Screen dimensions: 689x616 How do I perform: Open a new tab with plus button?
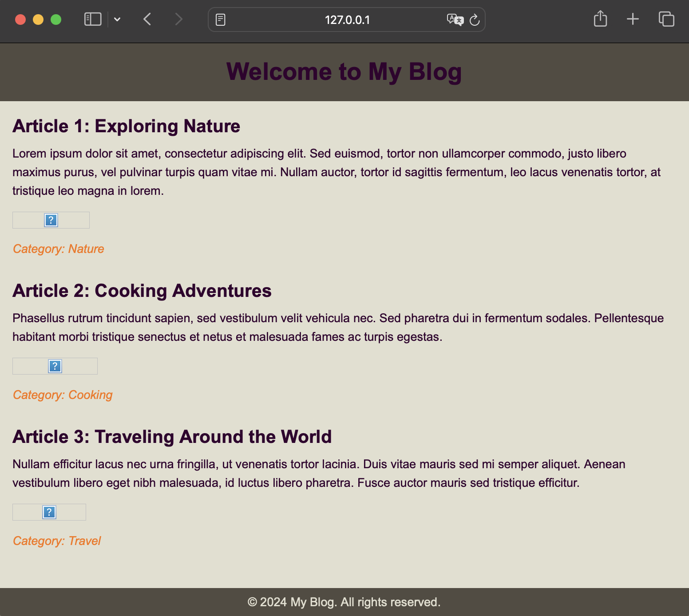pyautogui.click(x=633, y=19)
